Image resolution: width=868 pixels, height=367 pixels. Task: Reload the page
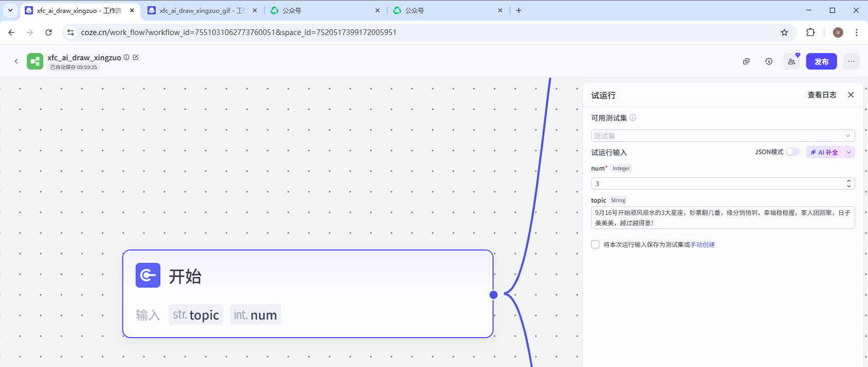48,32
